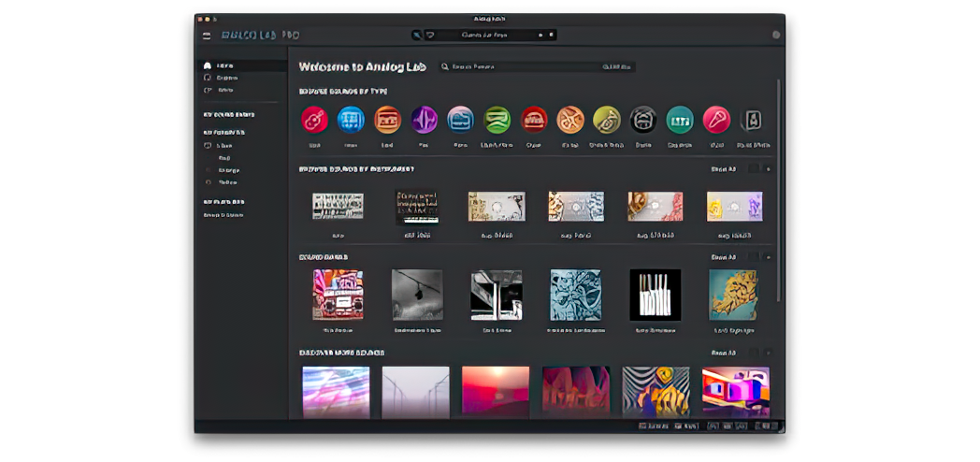Open the Store sidebar tab
Image resolution: width=980 pixels, height=462 pixels.
click(x=225, y=90)
